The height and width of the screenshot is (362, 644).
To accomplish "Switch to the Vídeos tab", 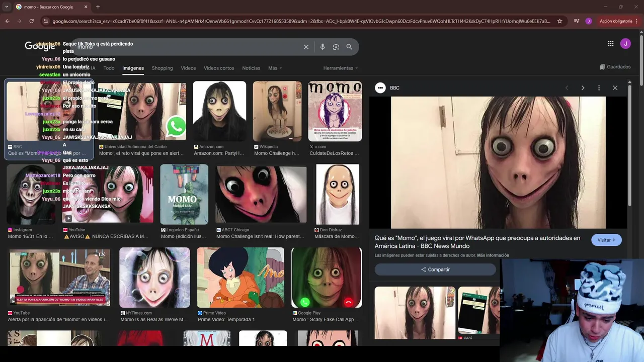I will coord(188,68).
